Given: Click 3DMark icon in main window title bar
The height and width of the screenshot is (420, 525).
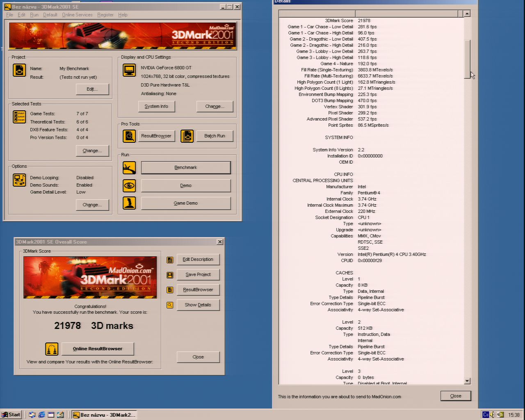Looking at the screenshot, I should (7, 7).
